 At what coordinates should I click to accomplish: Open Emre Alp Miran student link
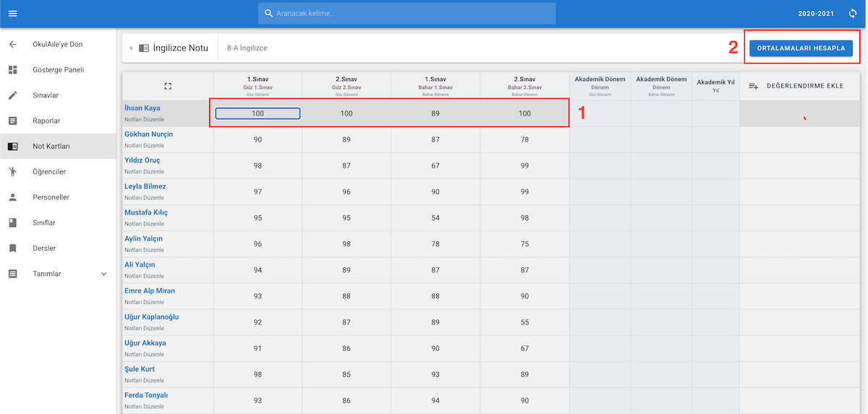click(x=150, y=290)
